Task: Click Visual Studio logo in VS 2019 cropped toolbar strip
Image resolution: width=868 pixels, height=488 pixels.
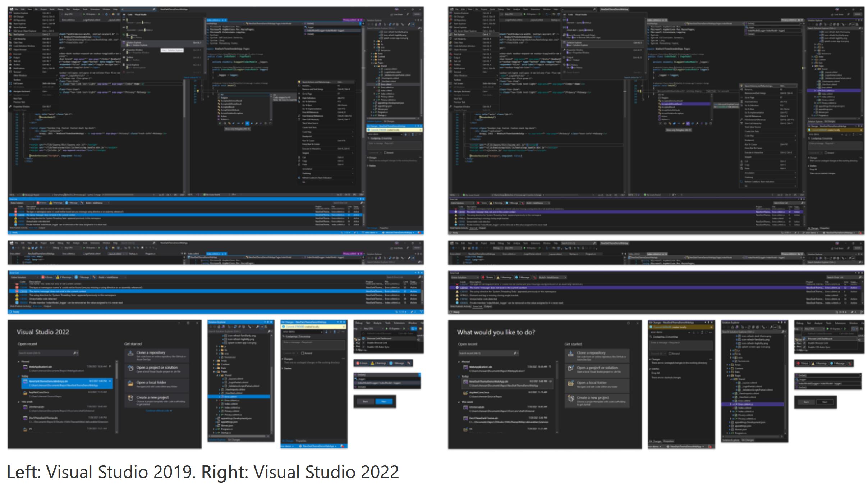Action: [12, 243]
